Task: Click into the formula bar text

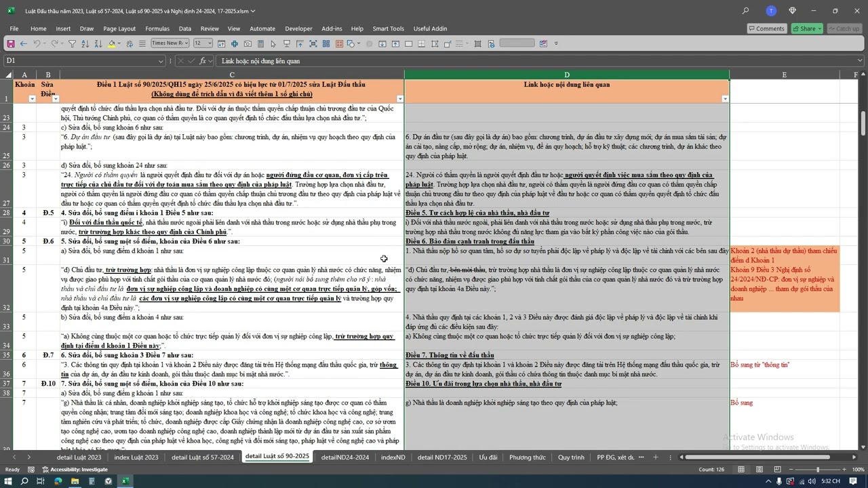Action: coord(536,61)
